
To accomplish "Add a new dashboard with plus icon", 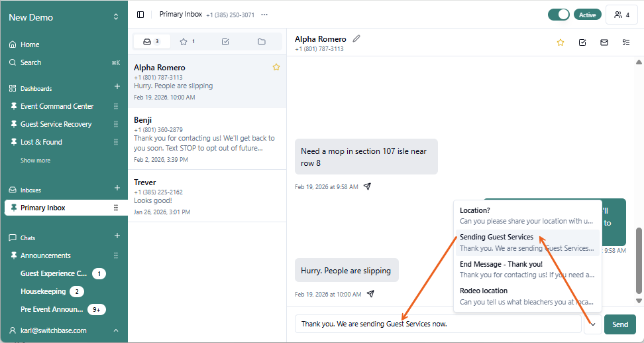I will tap(117, 87).
